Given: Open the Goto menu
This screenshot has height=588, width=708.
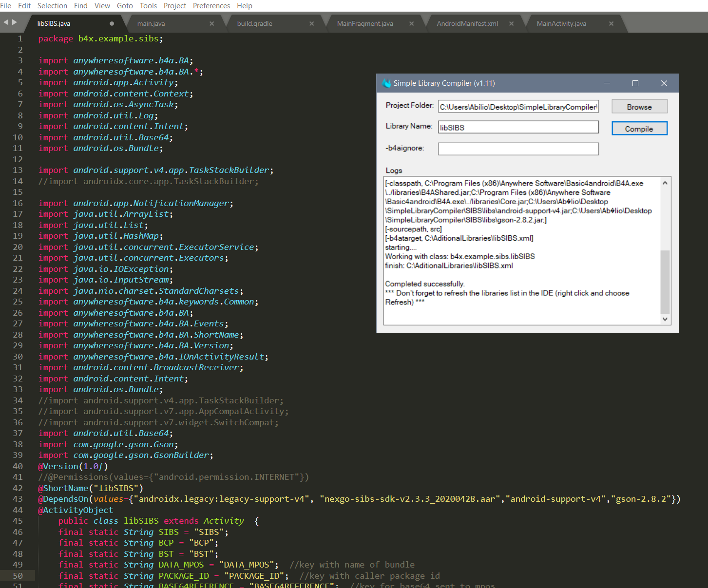Looking at the screenshot, I should [125, 6].
